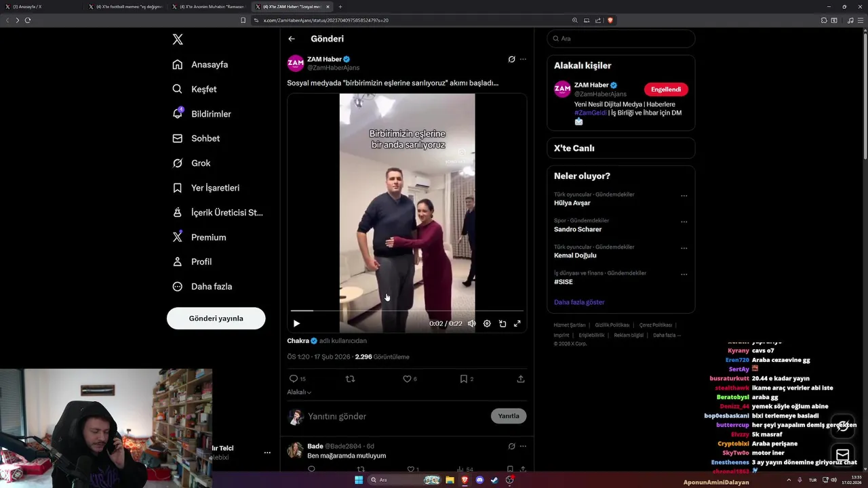Play the video in the post
Screen dimensions: 868x488
pyautogui.click(x=296, y=323)
